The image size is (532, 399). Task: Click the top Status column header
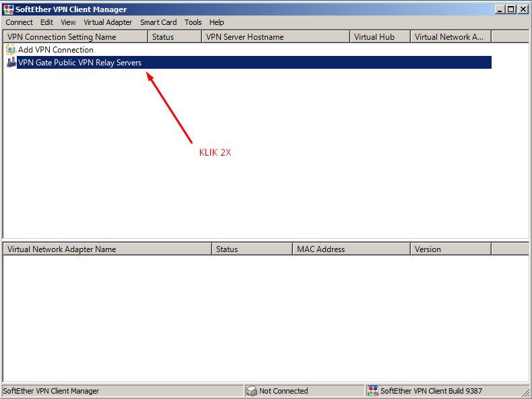174,36
